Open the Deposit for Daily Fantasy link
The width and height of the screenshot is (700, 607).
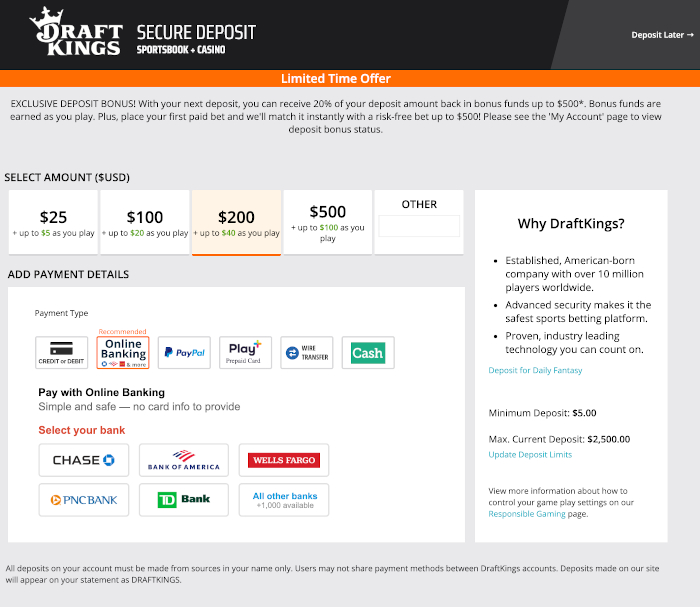(535, 370)
